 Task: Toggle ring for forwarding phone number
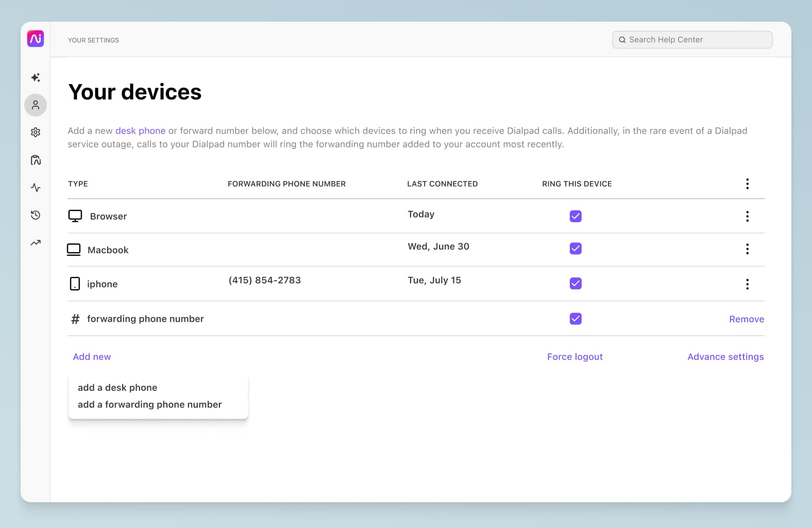pos(576,319)
